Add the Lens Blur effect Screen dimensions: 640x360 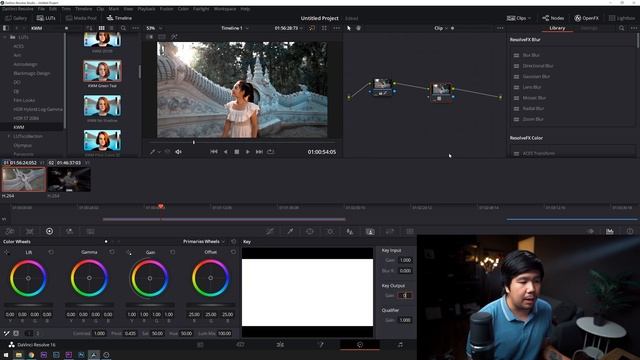pyautogui.click(x=532, y=87)
